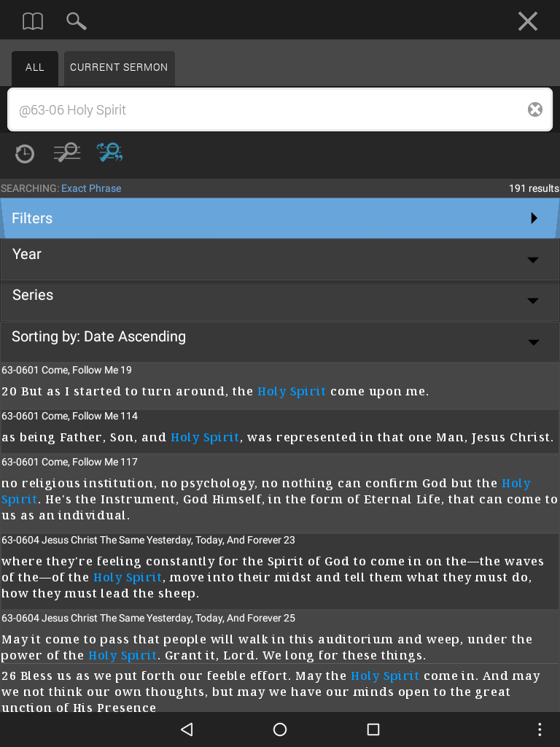Screen dimensions: 560x747
Task: Expand the Filters section
Action: pyautogui.click(x=280, y=218)
